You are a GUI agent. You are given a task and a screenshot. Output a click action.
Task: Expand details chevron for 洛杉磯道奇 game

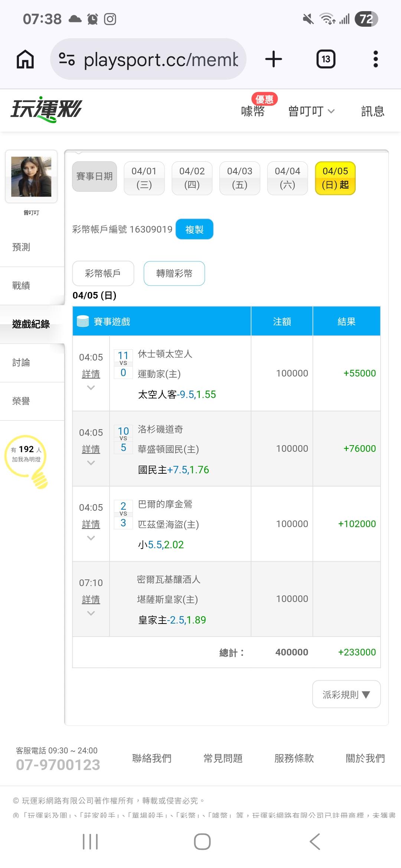pos(91,463)
